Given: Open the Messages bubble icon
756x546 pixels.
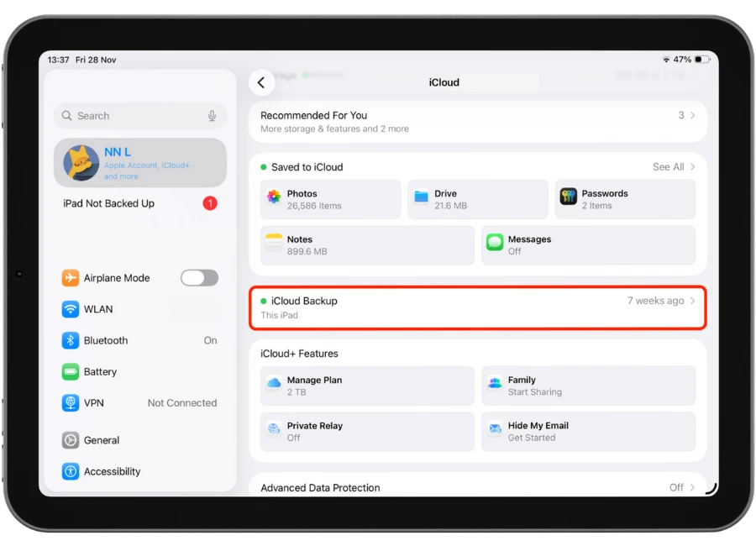Looking at the screenshot, I should tap(495, 244).
